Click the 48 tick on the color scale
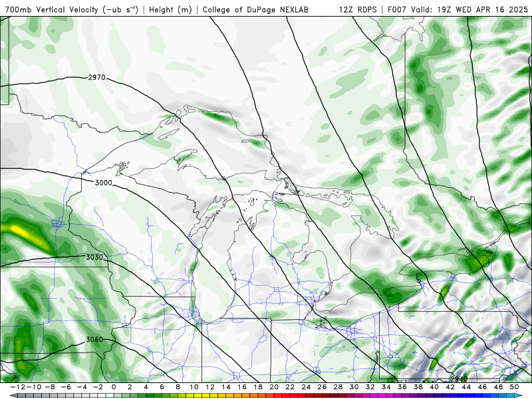532x399 pixels. click(499, 387)
